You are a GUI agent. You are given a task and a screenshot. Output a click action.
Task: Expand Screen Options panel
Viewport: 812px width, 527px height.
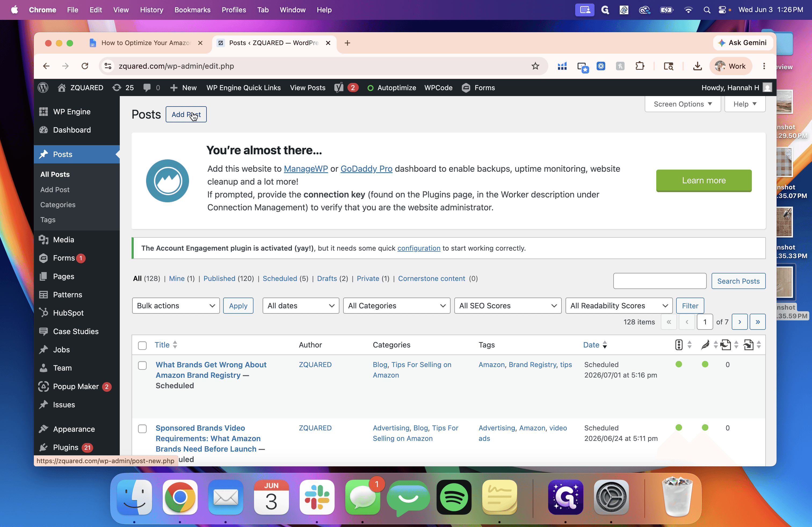point(683,104)
